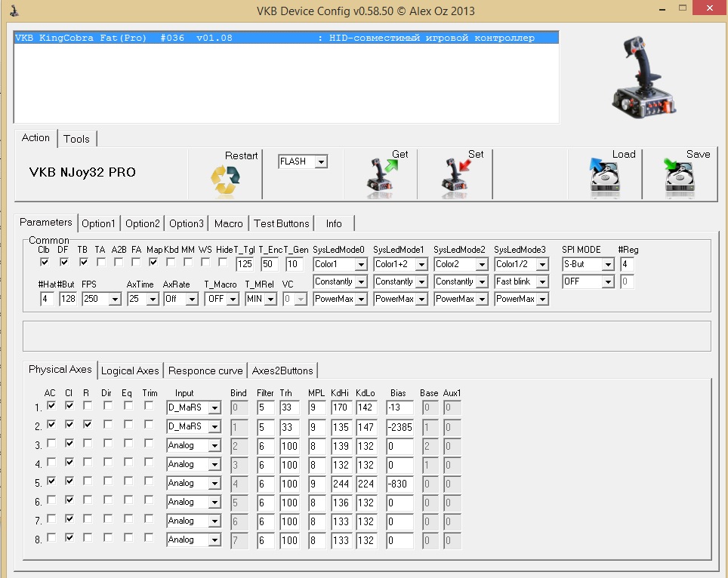Toggle the DF checkbox

pyautogui.click(x=64, y=263)
